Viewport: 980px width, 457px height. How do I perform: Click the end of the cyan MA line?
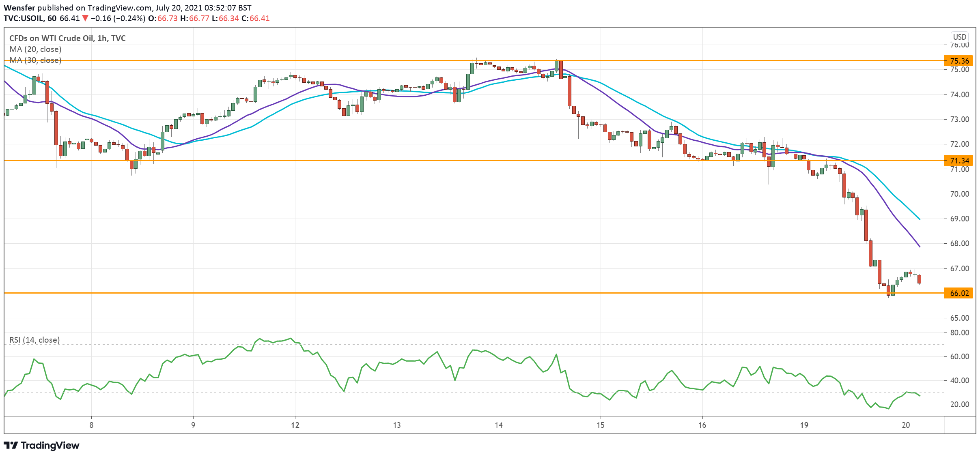[919, 219]
